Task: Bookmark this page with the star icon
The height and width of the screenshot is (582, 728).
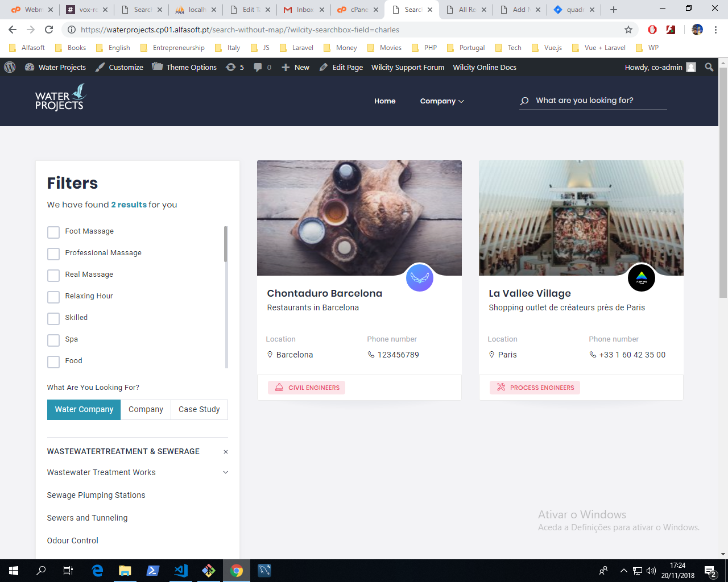Action: (x=628, y=30)
